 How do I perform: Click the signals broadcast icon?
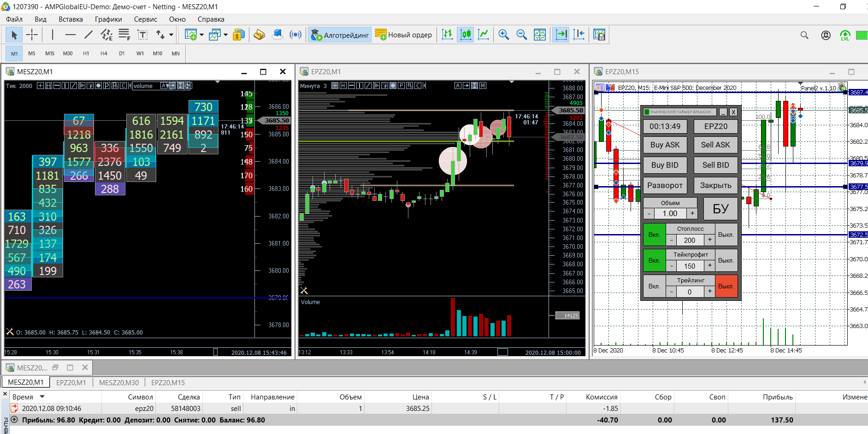coord(295,35)
